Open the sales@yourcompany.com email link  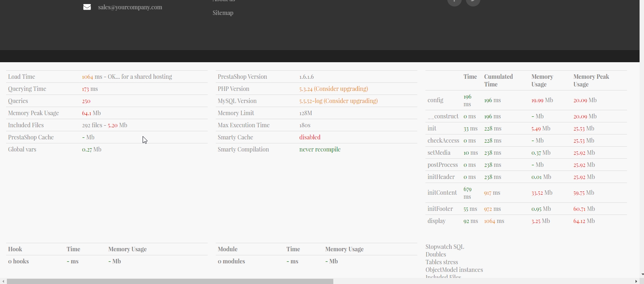pyautogui.click(x=130, y=7)
